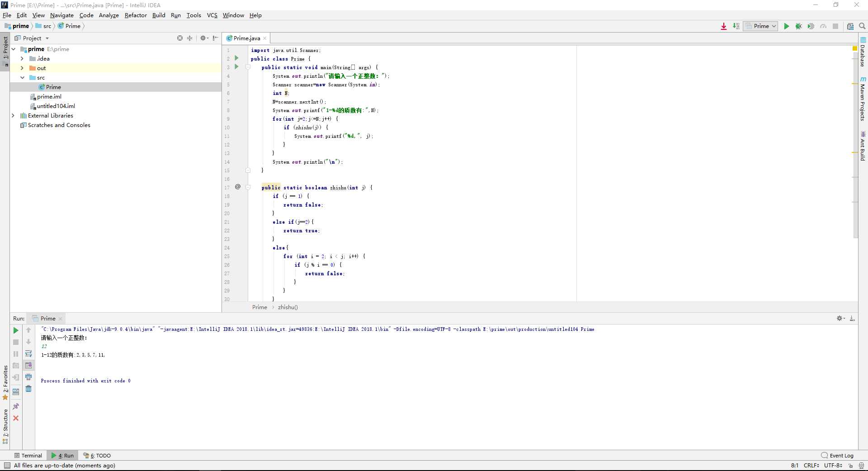Click the read-only lock icon in the status bar
The height and width of the screenshot is (471, 868).
pyautogui.click(x=850, y=466)
